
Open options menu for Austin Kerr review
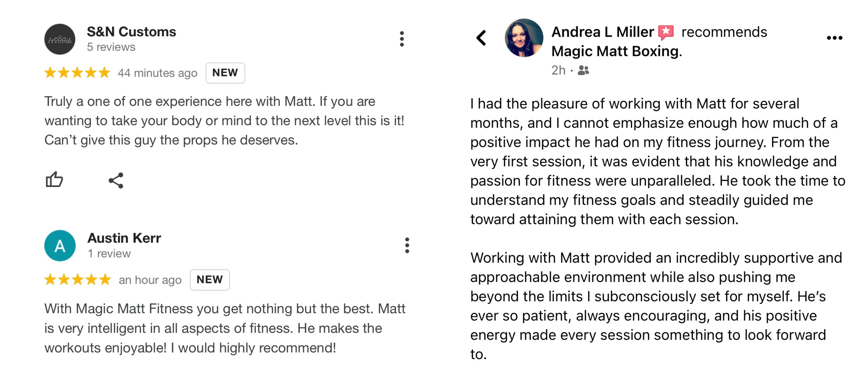(407, 245)
